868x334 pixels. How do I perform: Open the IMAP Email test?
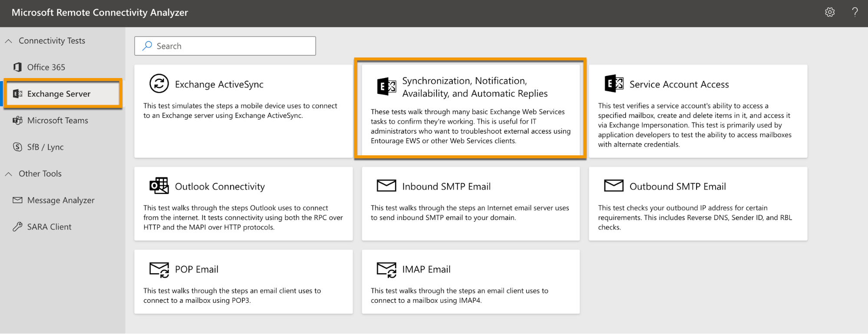point(471,282)
